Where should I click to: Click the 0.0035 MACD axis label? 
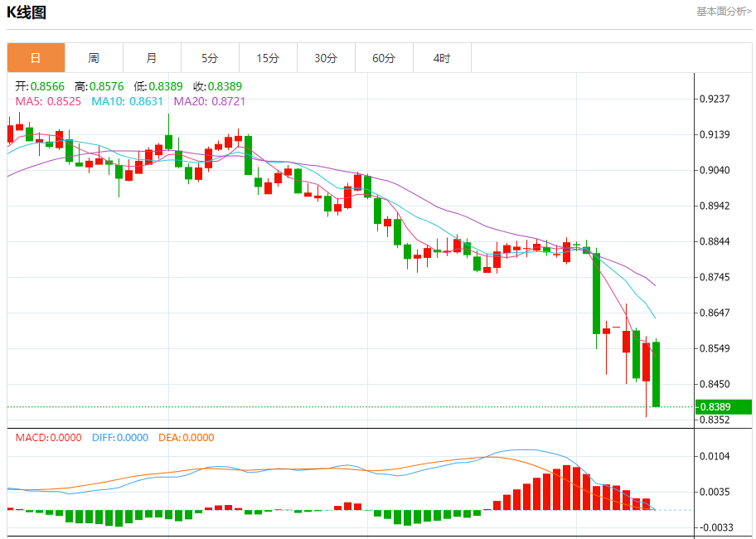(715, 493)
